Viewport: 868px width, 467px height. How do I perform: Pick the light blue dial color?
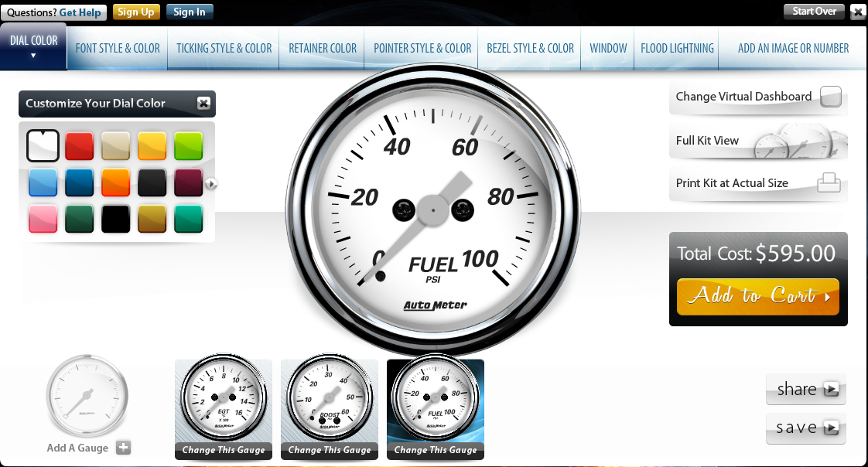43,182
